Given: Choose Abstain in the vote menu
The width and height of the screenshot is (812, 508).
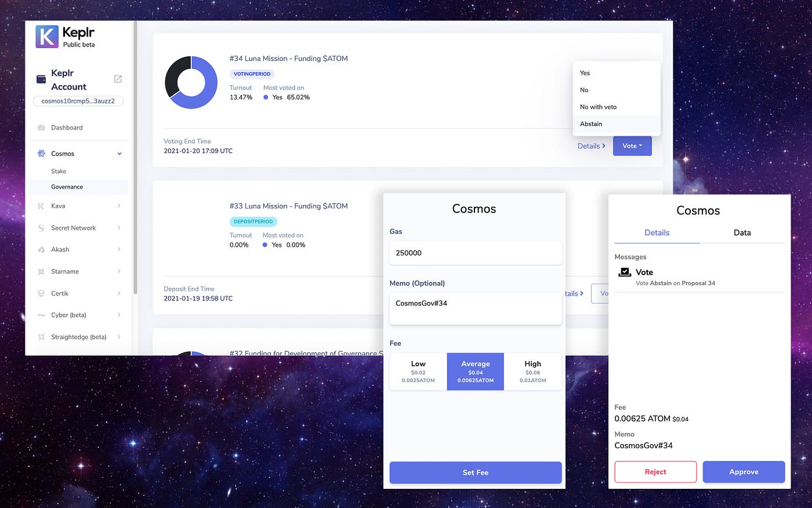Looking at the screenshot, I should click(617, 124).
